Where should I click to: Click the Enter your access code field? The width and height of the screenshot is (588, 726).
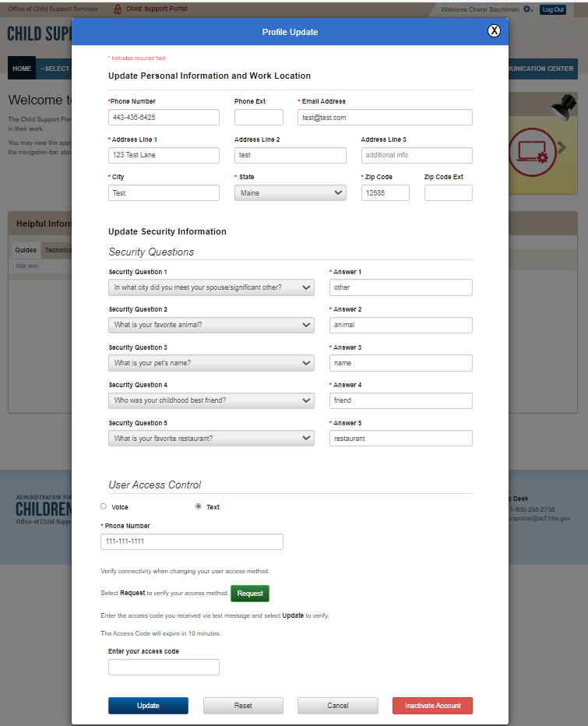pos(164,668)
